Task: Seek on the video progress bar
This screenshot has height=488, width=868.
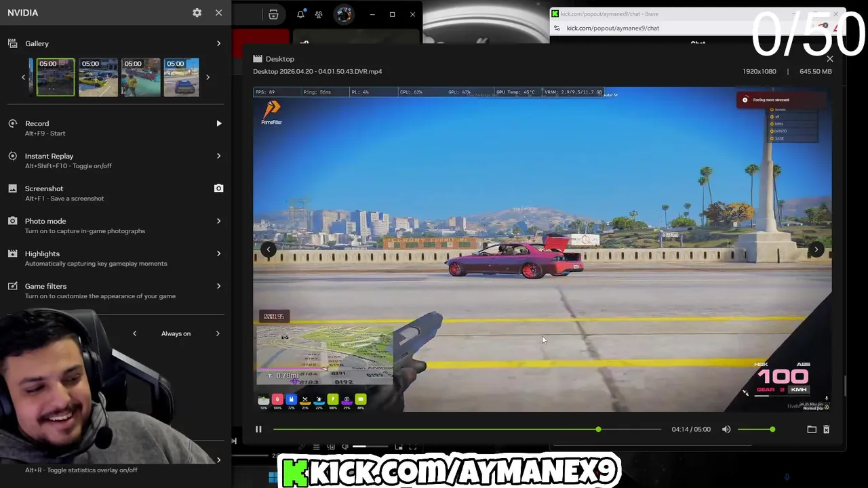Action: tap(467, 429)
